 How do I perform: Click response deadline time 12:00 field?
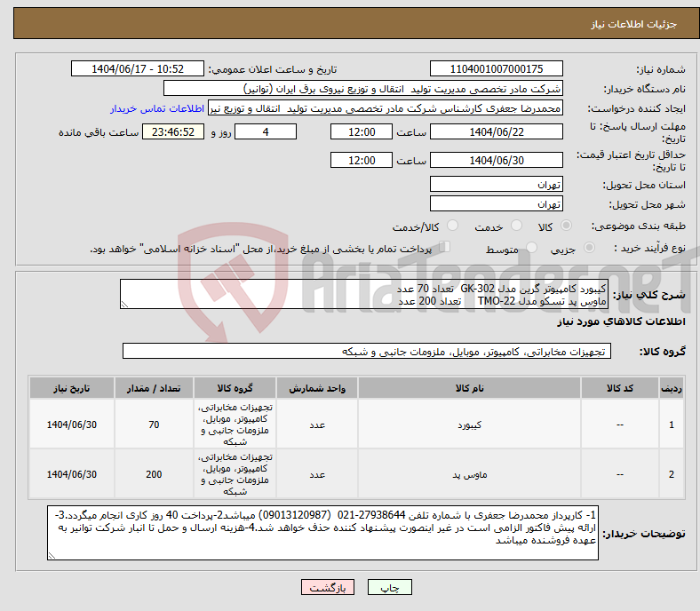point(362,131)
